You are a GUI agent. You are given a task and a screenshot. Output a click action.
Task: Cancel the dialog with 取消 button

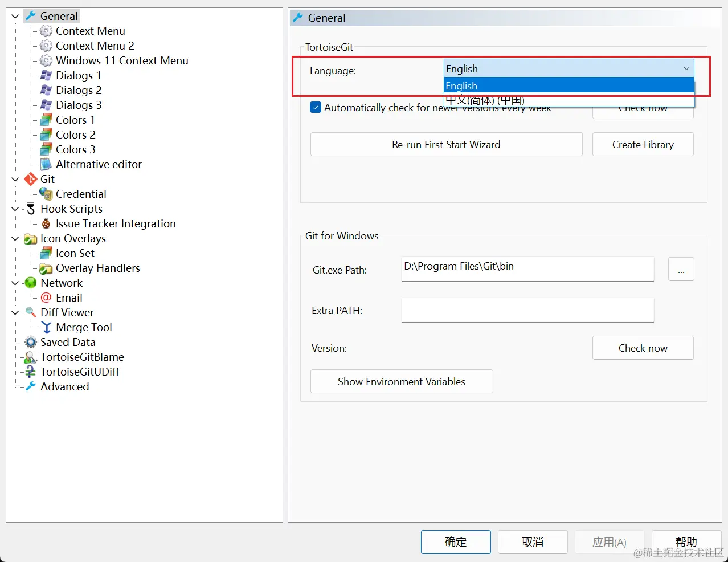(533, 542)
